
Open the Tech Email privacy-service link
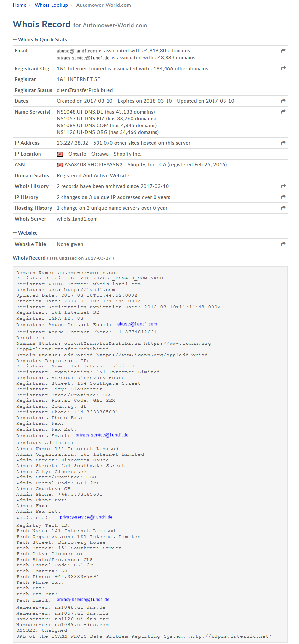pyautogui.click(x=83, y=600)
